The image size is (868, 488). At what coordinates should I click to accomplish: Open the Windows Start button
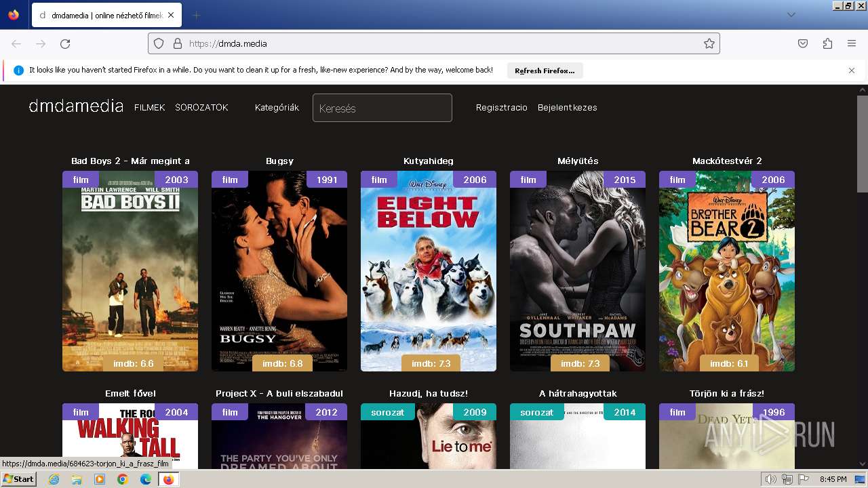tap(18, 479)
